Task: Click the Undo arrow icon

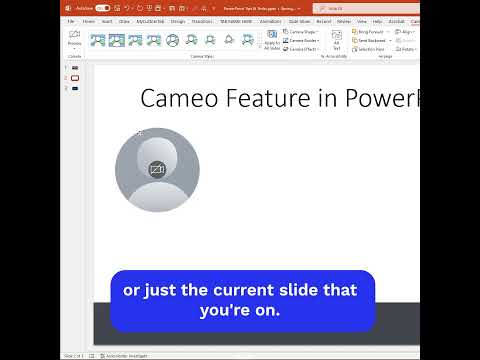Action: [127, 8]
